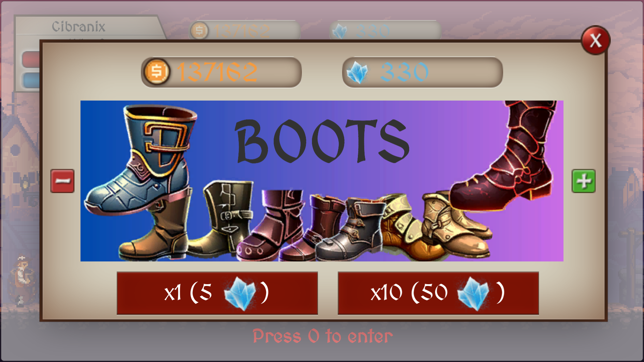The height and width of the screenshot is (362, 644).
Task: Click the crystal icon on x10 button
Action: [473, 293]
